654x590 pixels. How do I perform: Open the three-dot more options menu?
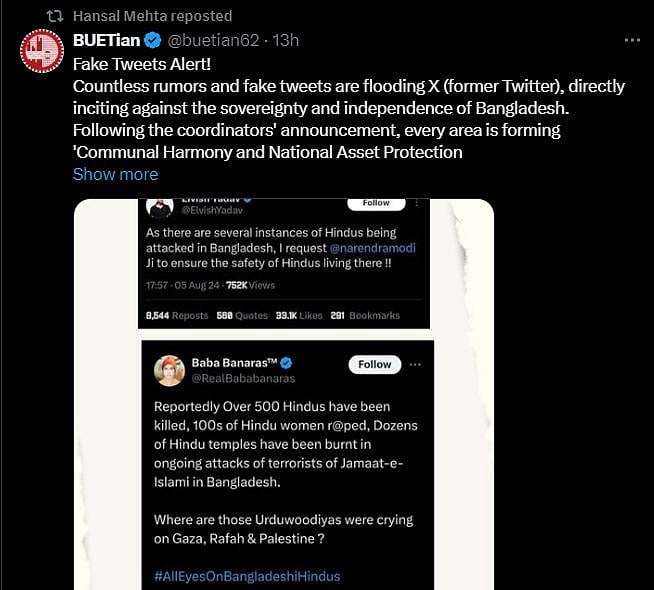coord(631,41)
